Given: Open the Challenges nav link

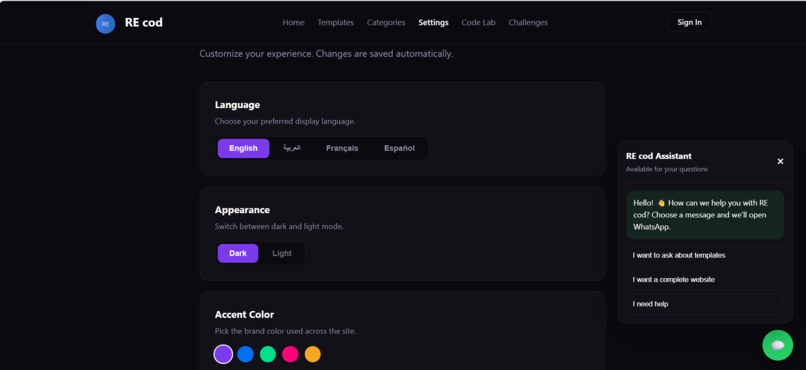Looking at the screenshot, I should point(528,23).
